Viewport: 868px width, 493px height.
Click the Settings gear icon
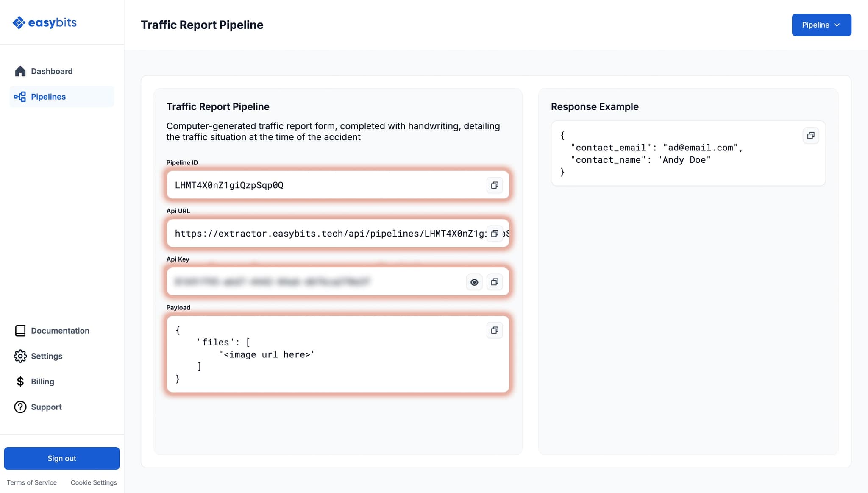click(x=20, y=356)
